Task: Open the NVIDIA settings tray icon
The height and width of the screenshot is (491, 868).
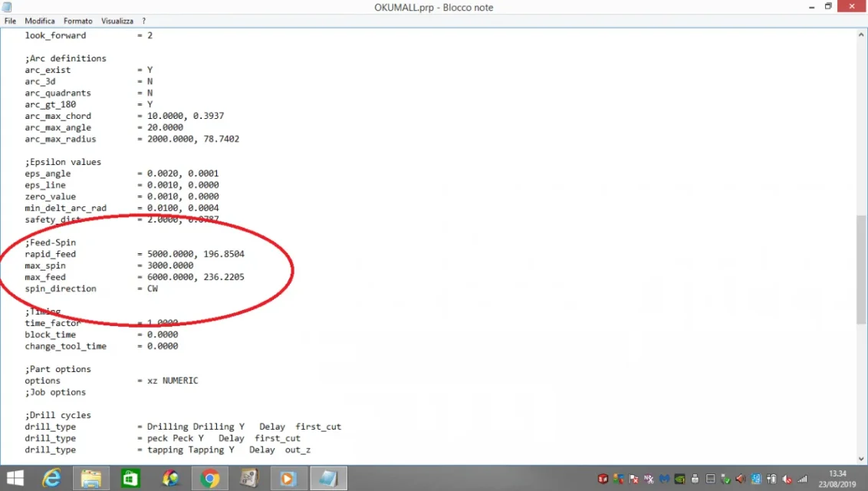Action: [x=679, y=479]
